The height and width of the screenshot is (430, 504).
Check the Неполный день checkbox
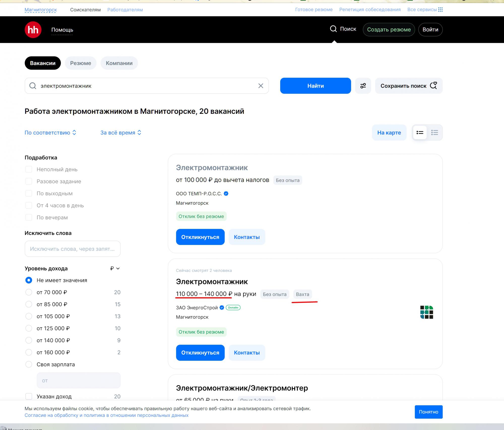(x=29, y=169)
